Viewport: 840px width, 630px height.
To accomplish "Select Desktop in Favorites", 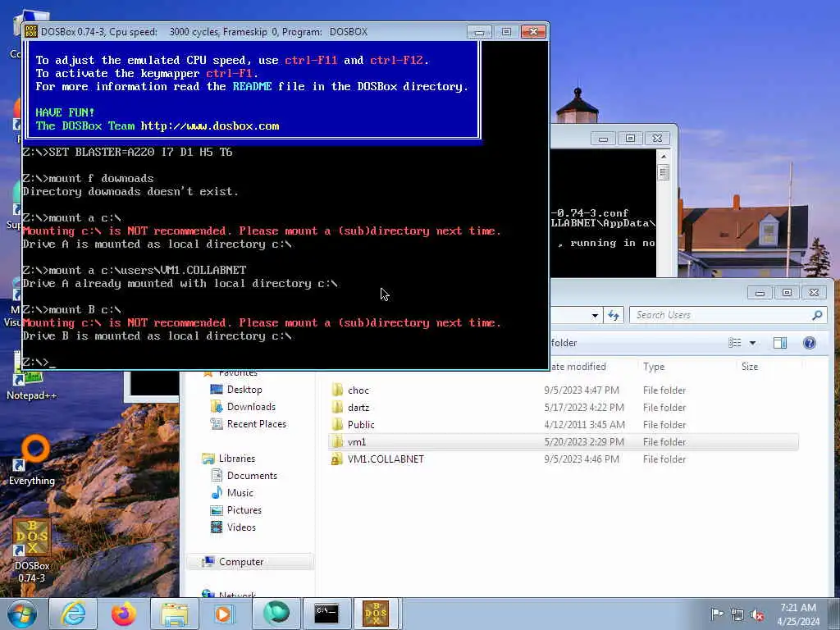I will [244, 390].
